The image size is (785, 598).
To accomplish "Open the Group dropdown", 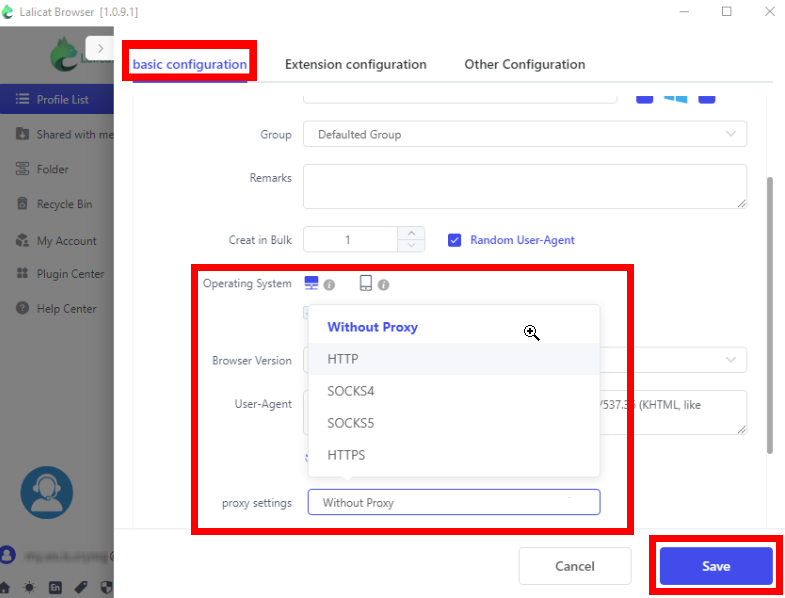I will tap(525, 134).
